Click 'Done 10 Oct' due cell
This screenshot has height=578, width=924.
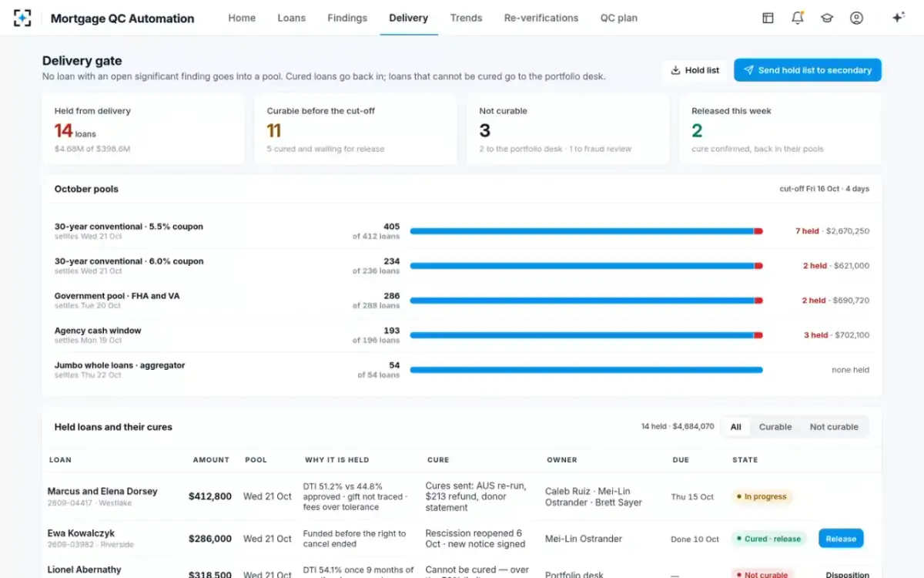[695, 539]
